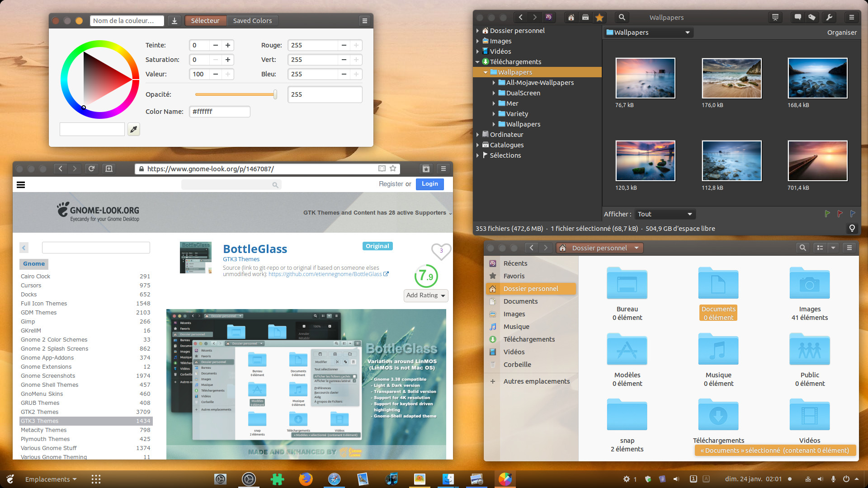Click search magnifier in Wallpapers window
Viewport: 868px width, 488px height.
pyautogui.click(x=622, y=18)
